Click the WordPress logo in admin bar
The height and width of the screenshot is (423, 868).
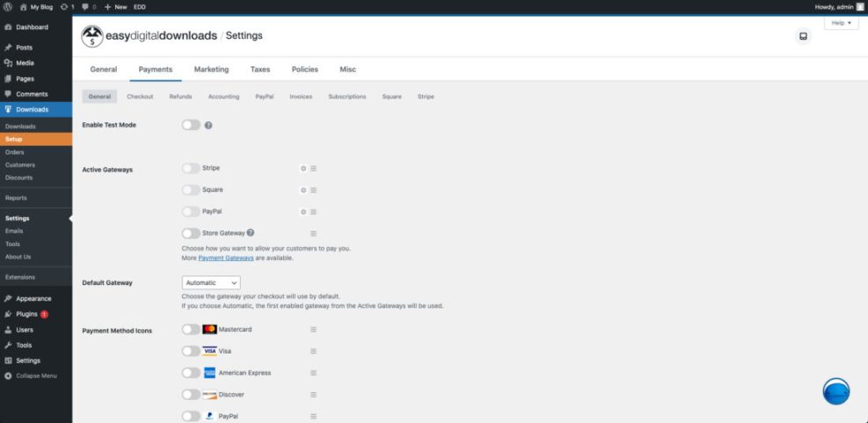pyautogui.click(x=8, y=7)
